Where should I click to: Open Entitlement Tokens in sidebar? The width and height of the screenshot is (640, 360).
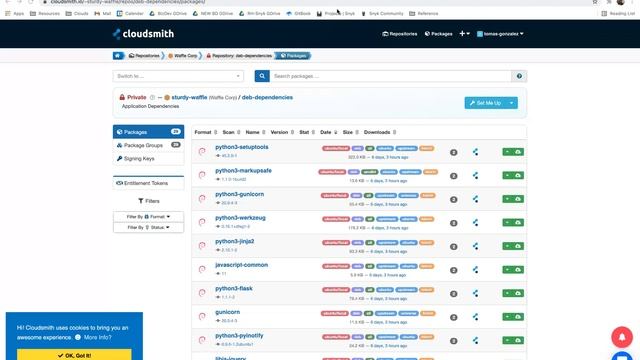click(x=149, y=183)
